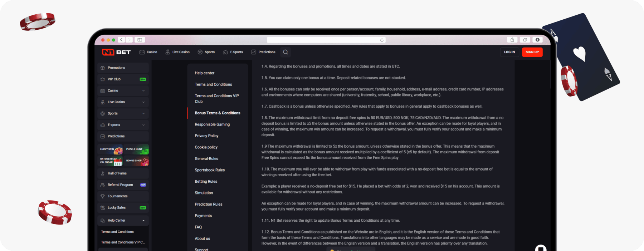Expand the Live Casino sidebar chevron

click(143, 102)
